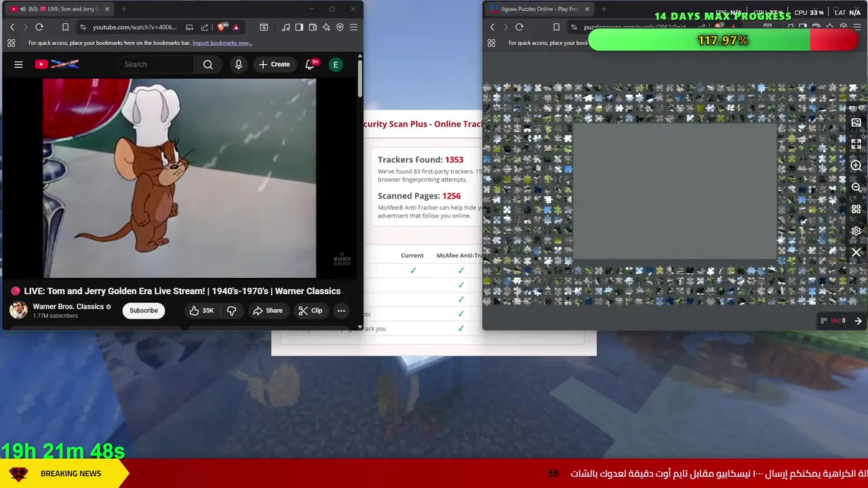Toggle fullscreen in the jigsaw puzzle
Image resolution: width=868 pixels, height=488 pixels.
(856, 144)
